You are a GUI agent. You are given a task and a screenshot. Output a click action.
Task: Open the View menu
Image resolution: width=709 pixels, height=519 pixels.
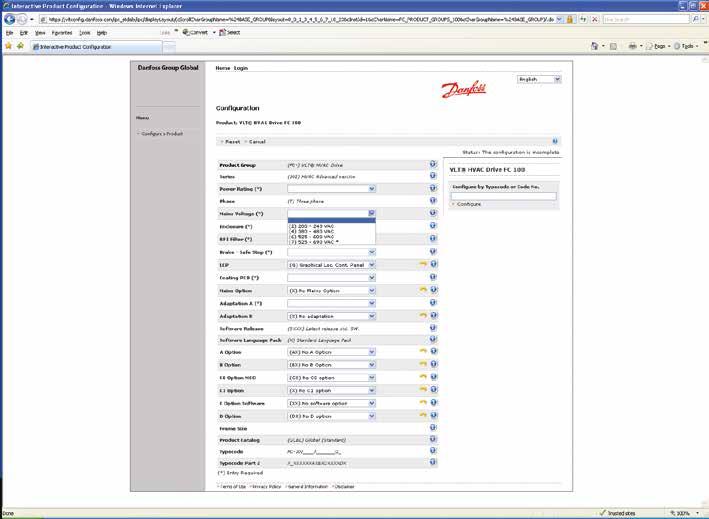(x=40, y=33)
